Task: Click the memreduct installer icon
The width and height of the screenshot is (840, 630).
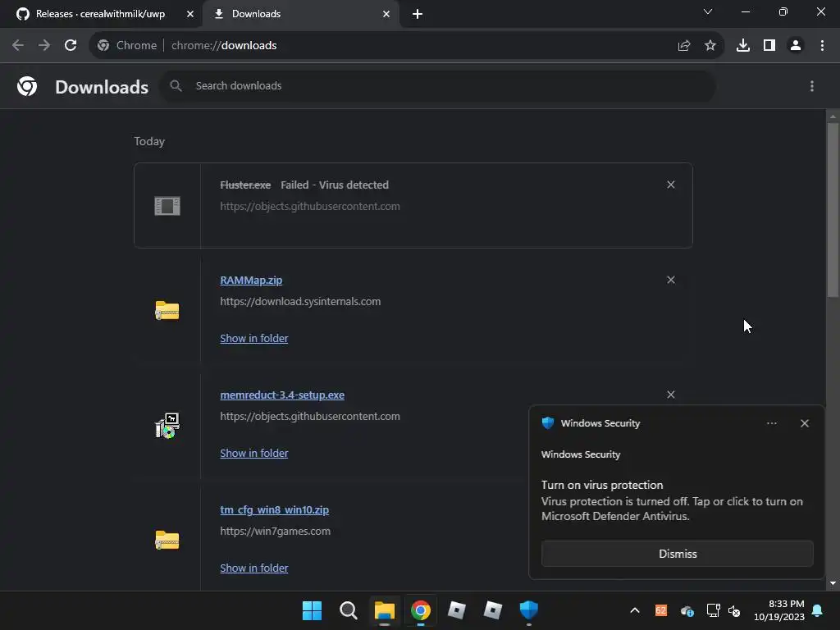Action: point(167,426)
